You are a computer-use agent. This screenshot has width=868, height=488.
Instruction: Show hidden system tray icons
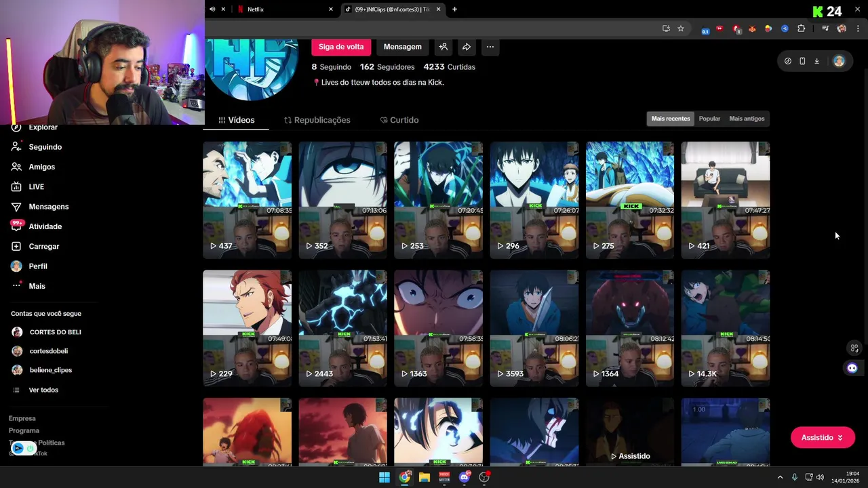(x=780, y=477)
